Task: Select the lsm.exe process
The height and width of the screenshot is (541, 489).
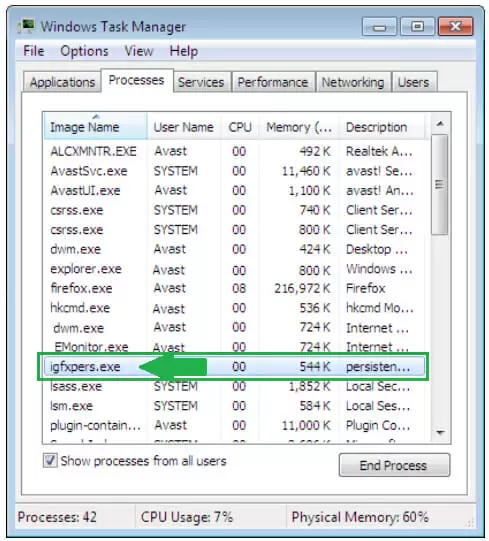Action: pos(235,406)
